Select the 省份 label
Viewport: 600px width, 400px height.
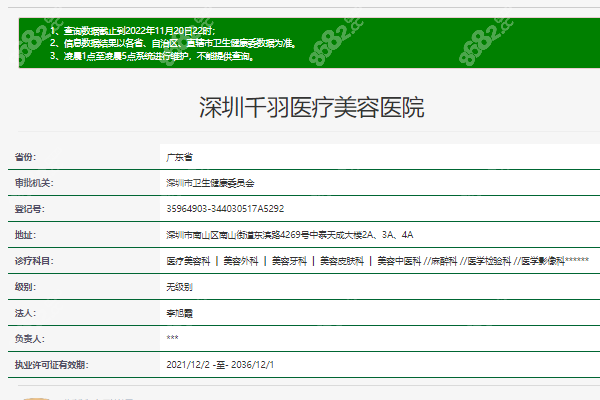25,157
